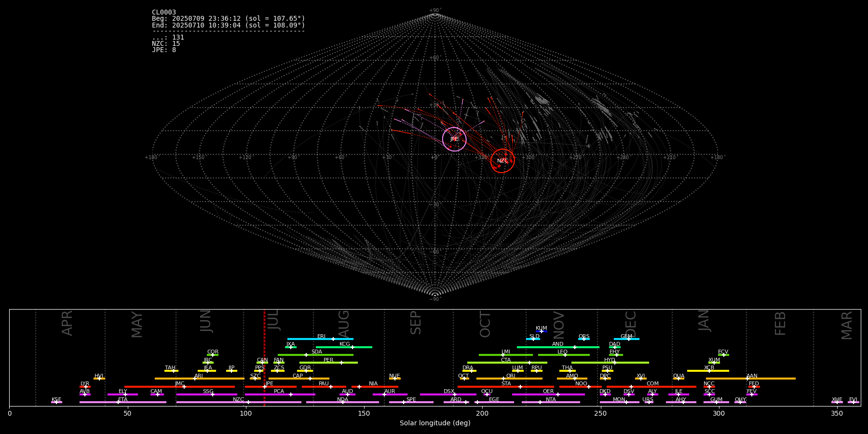This screenshot has height=434, width=868.
Task: Select the STA red shower bar
Action: 506,387
